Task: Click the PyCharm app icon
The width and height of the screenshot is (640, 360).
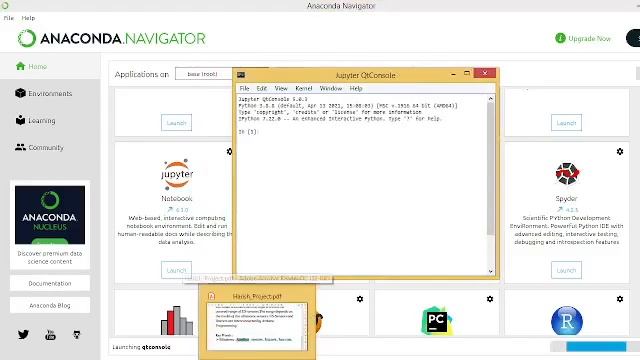Action: pyautogui.click(x=436, y=321)
